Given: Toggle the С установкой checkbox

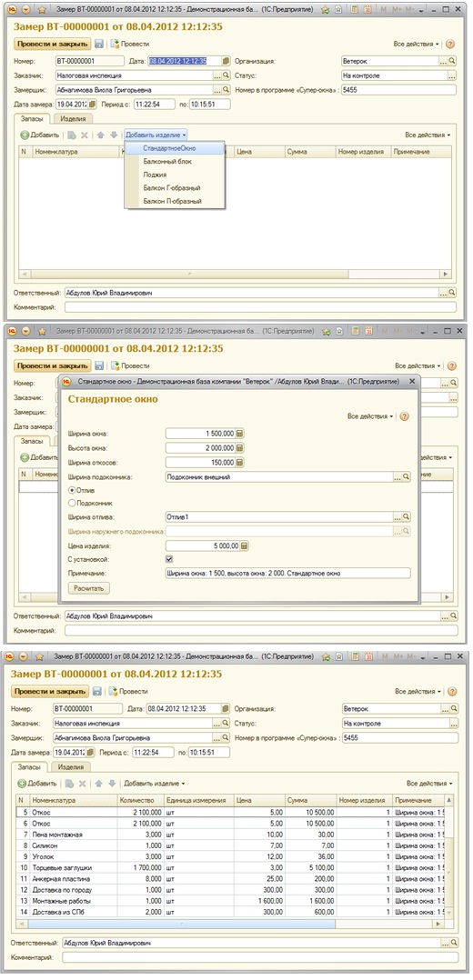Looking at the screenshot, I should pyautogui.click(x=169, y=559).
